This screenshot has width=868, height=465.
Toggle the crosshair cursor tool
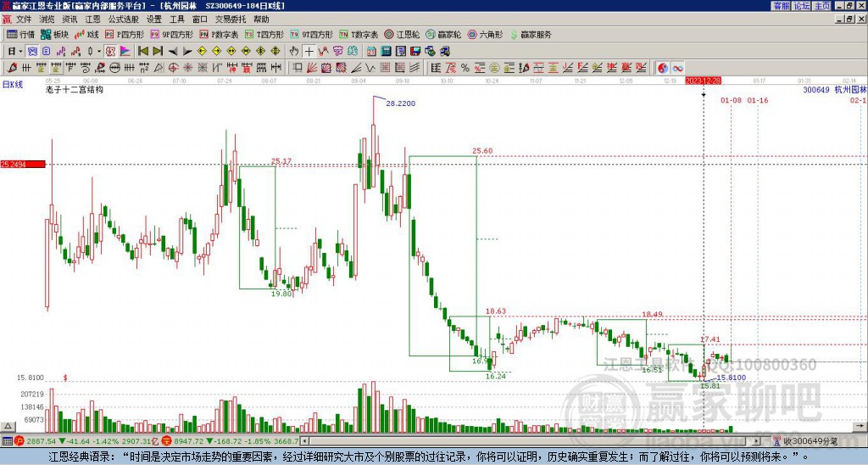[x=309, y=52]
